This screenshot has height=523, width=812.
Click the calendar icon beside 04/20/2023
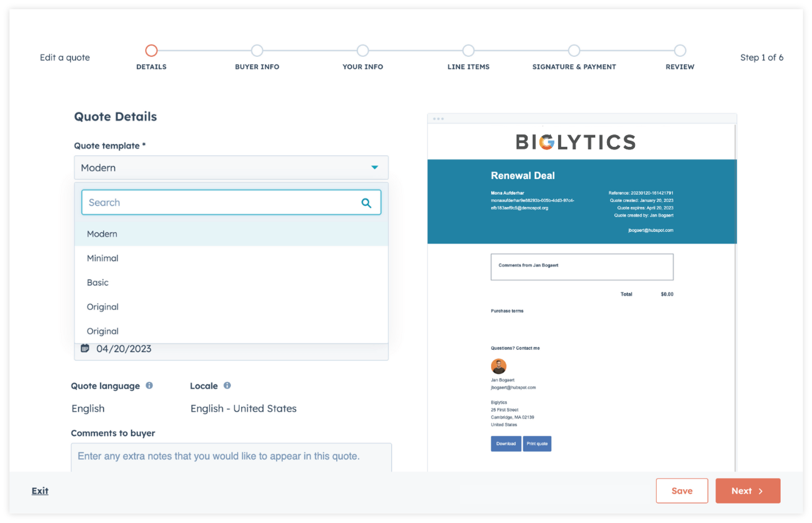[85, 348]
